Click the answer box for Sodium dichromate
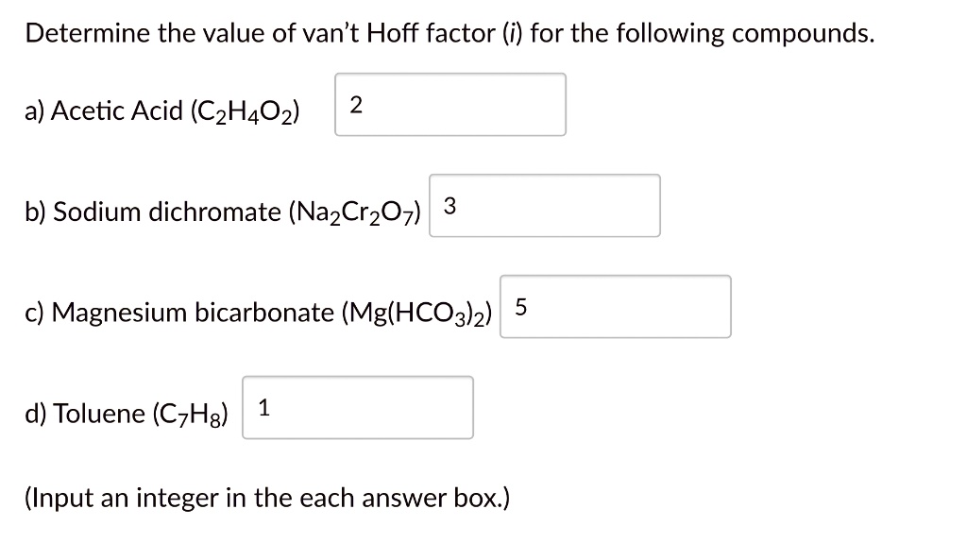 coord(544,206)
